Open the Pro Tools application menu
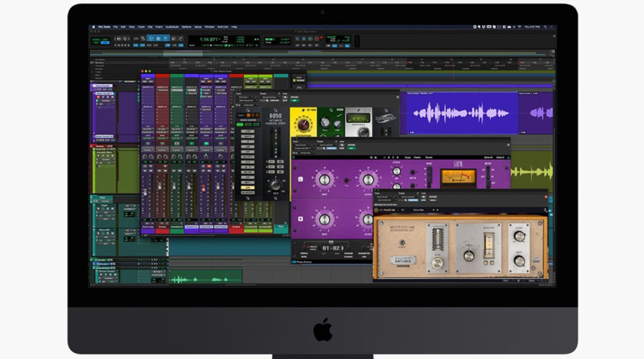The image size is (644, 359). (x=104, y=27)
